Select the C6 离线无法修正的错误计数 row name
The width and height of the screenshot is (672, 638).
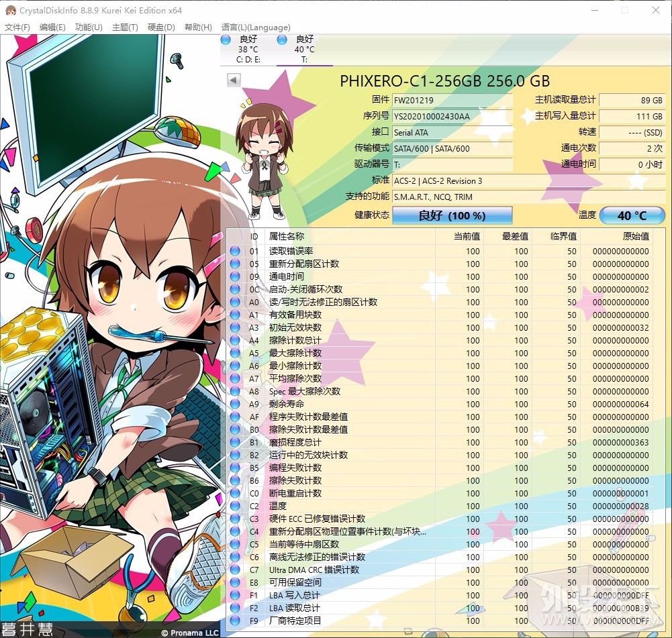[317, 557]
